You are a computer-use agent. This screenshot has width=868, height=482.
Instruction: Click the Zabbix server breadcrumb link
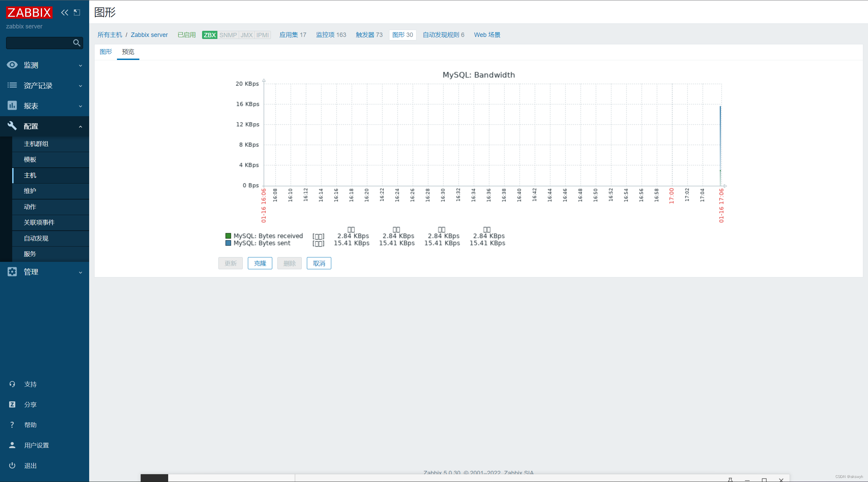149,35
